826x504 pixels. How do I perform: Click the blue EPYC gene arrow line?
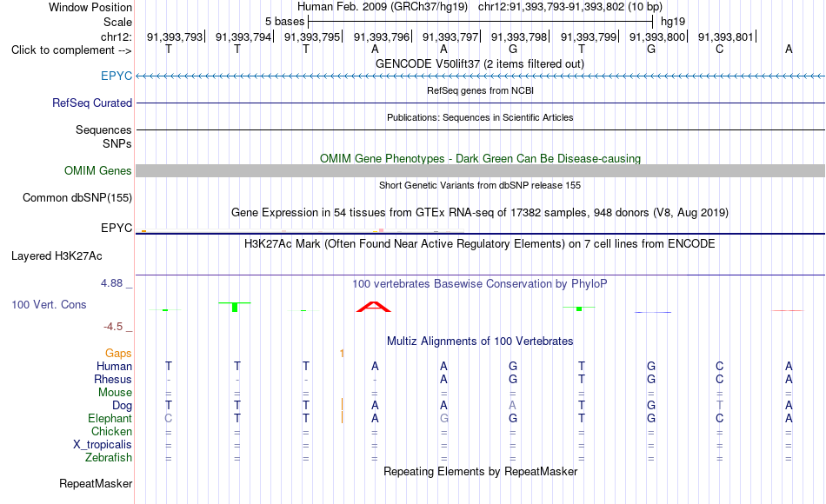pyautogui.click(x=480, y=76)
